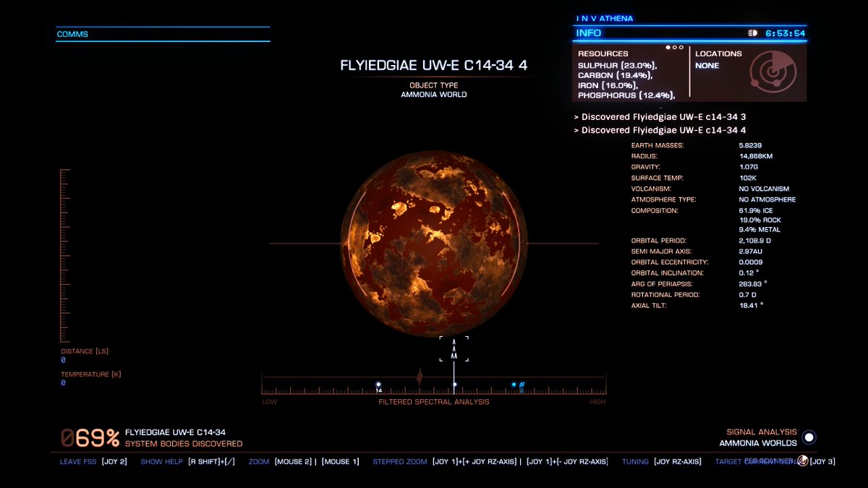
Task: Open the orbital locations map icon
Action: point(772,72)
